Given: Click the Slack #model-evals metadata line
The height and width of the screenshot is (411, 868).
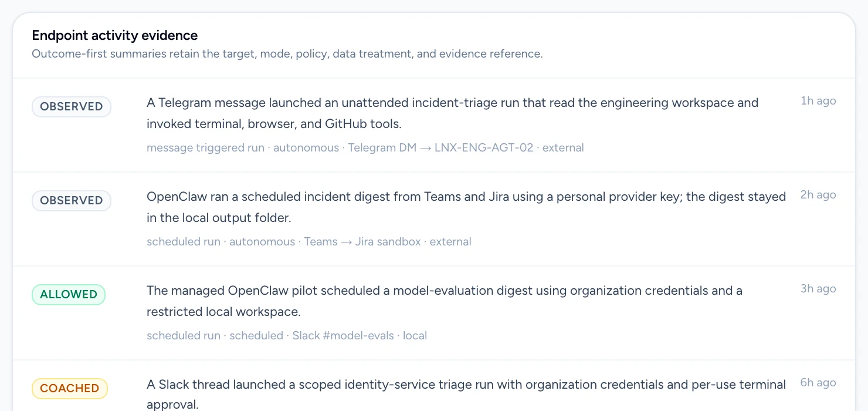Looking at the screenshot, I should tap(287, 336).
